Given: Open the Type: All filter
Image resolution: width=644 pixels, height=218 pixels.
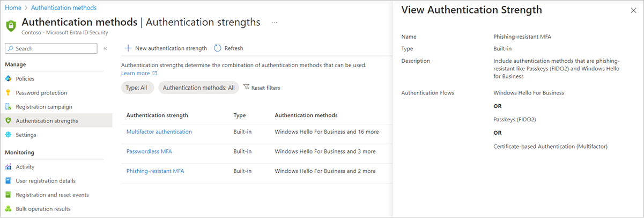Looking at the screenshot, I should [138, 88].
